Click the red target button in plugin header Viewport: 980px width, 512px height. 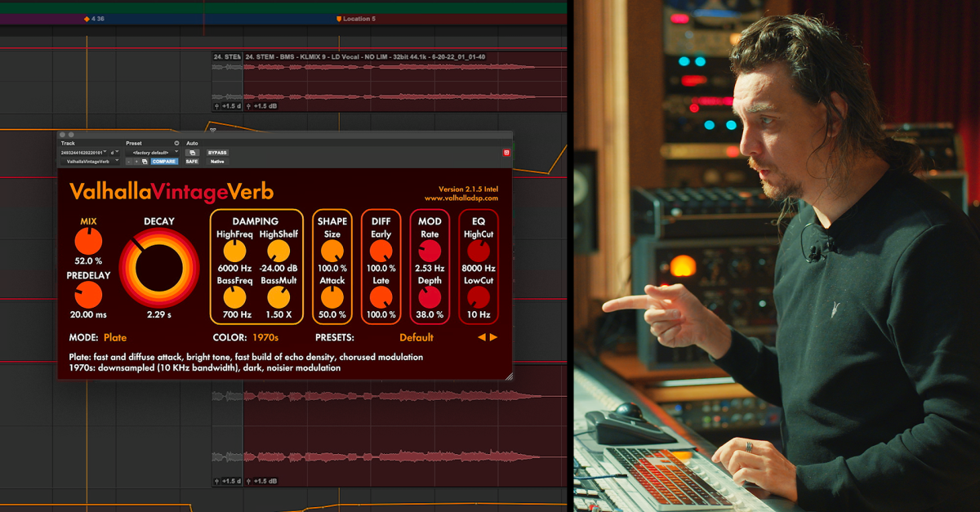(506, 153)
